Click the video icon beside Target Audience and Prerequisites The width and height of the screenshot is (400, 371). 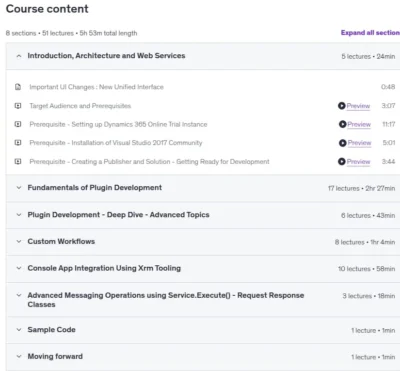[18, 106]
